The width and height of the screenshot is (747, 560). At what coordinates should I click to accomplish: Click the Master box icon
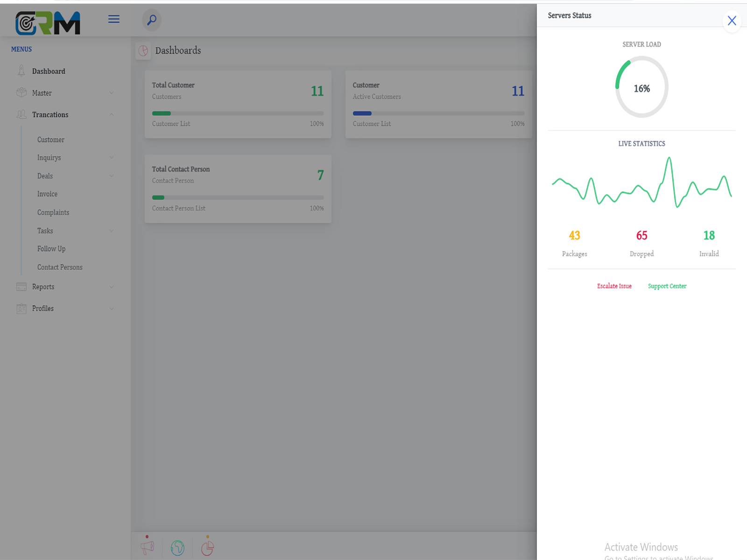coord(21,92)
